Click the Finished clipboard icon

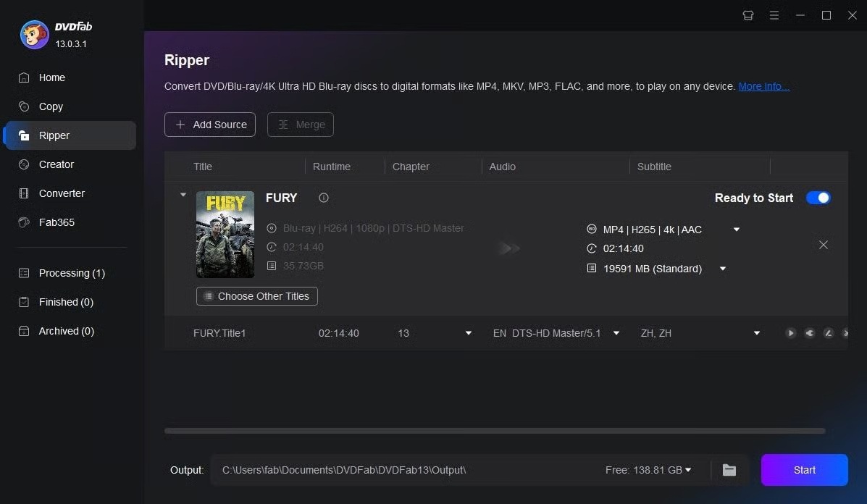[24, 302]
